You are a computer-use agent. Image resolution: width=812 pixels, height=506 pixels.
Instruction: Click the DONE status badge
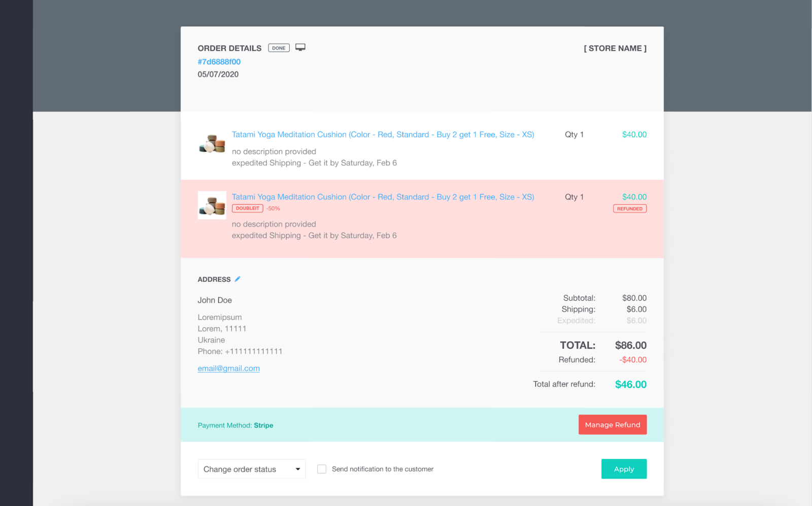[x=279, y=48]
